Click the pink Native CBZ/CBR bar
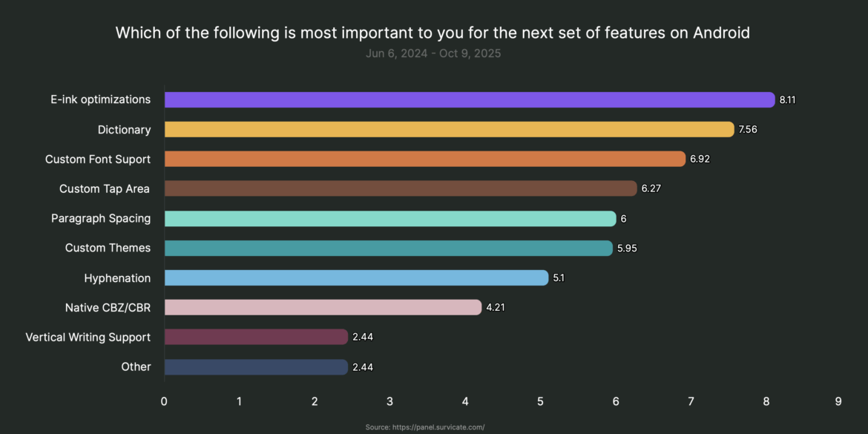This screenshot has height=434, width=868. click(x=323, y=307)
